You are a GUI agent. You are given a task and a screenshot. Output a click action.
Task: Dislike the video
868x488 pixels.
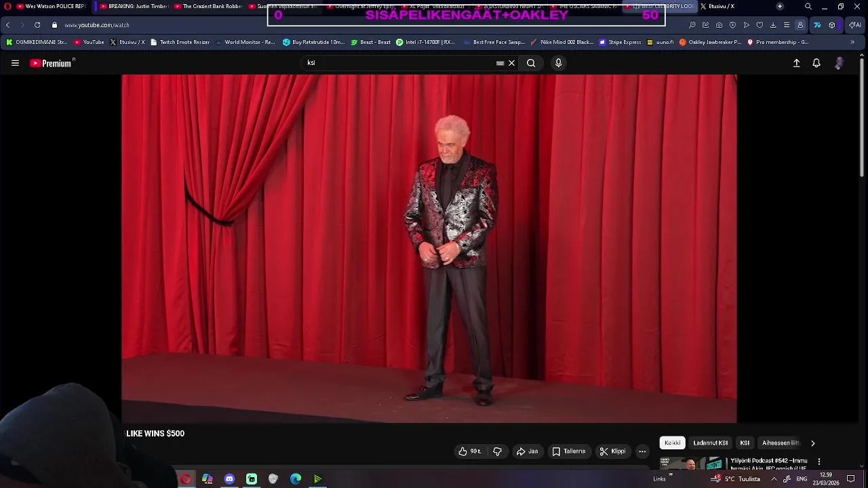tap(497, 451)
